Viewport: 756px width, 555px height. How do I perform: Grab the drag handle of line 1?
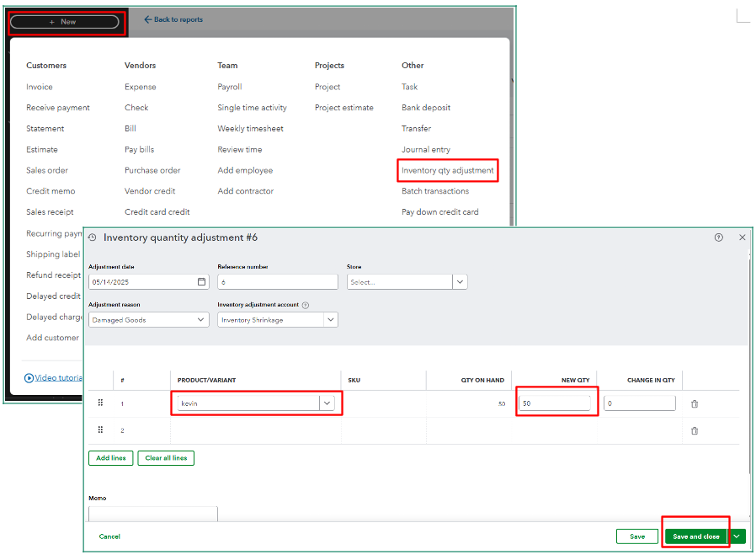coord(100,403)
